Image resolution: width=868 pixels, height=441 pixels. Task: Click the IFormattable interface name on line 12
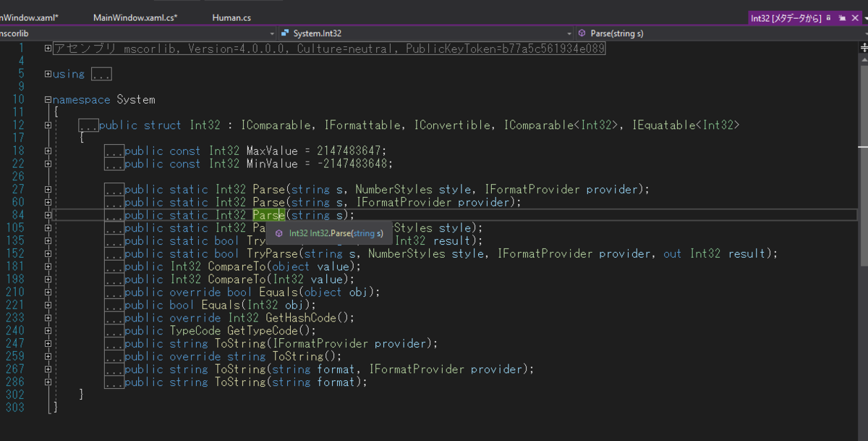363,125
